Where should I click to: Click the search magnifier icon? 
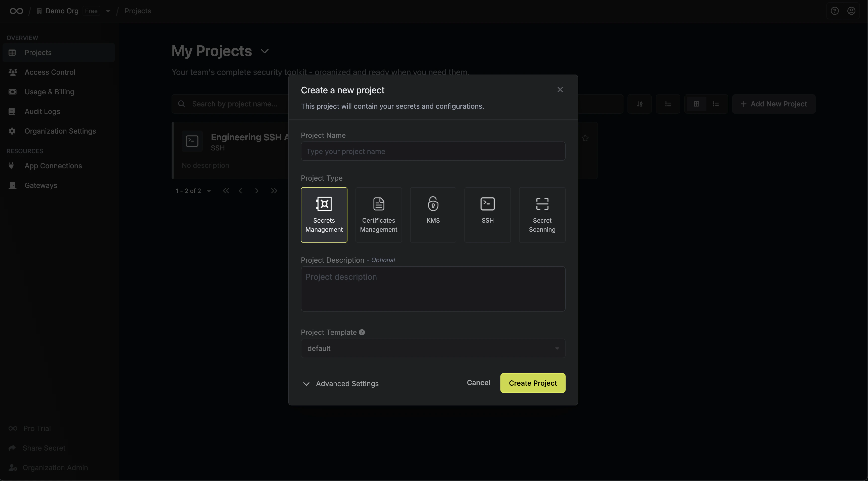tap(181, 104)
